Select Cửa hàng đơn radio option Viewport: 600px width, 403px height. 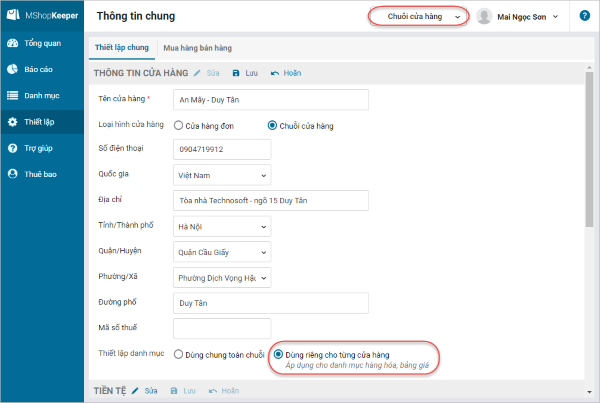click(x=179, y=125)
